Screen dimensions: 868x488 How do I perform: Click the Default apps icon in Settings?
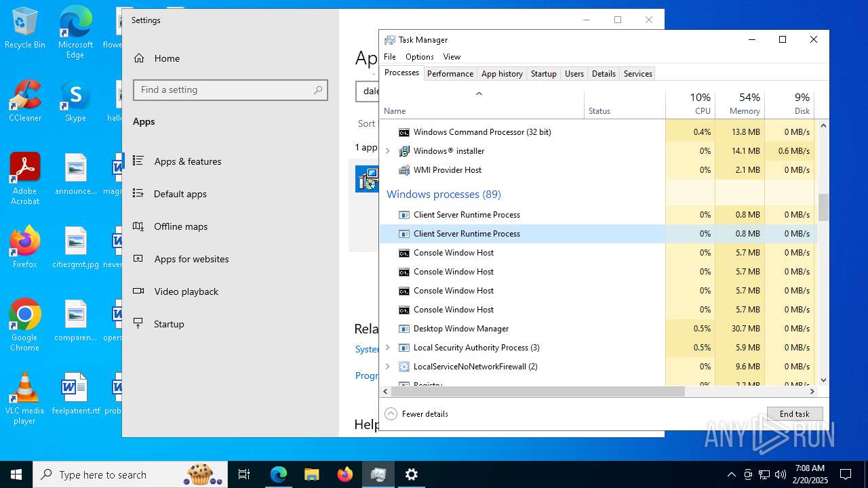(138, 194)
